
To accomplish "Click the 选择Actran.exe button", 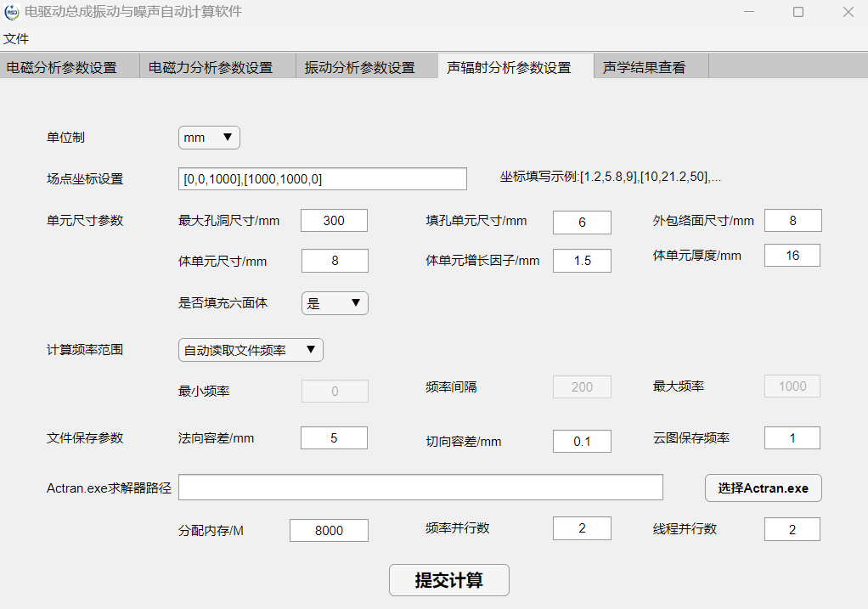I will (x=763, y=488).
